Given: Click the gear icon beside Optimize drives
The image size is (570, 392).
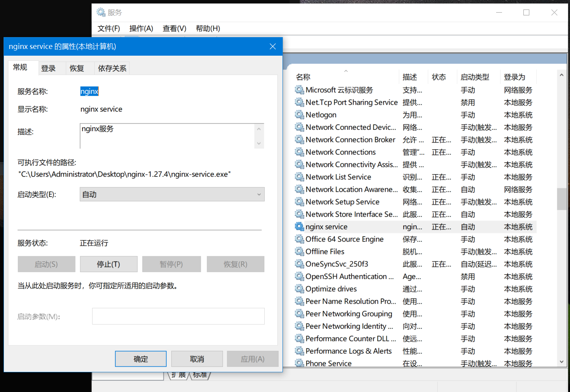Looking at the screenshot, I should [x=299, y=289].
